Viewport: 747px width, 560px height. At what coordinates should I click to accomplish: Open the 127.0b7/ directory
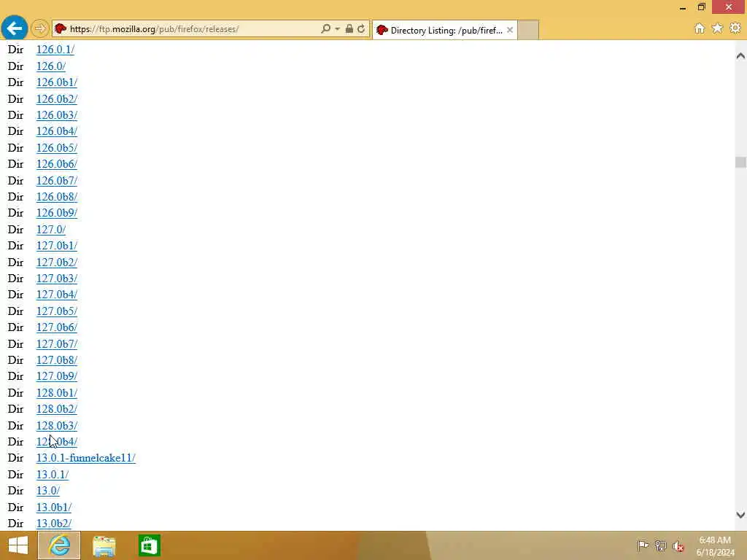(x=57, y=344)
